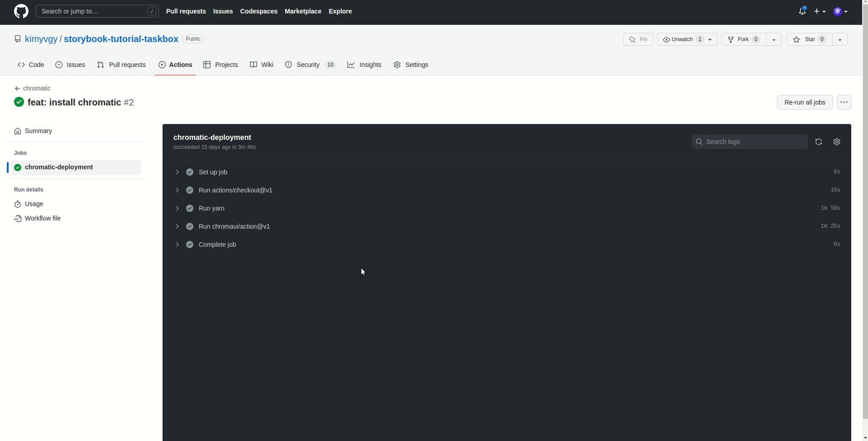Viewport: 868px width, 441px height.
Task: Expand the Run yarn step
Action: 177,208
